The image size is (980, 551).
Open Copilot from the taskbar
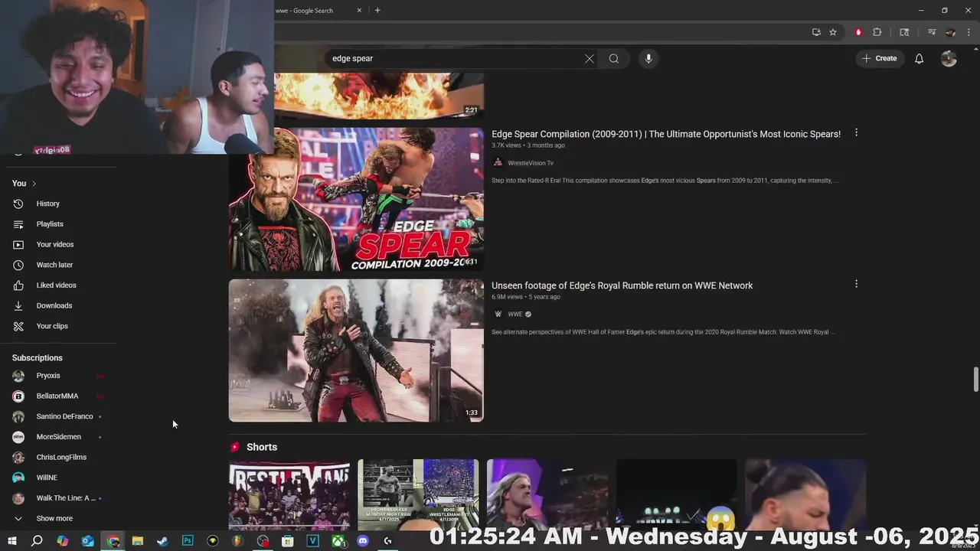(x=63, y=541)
